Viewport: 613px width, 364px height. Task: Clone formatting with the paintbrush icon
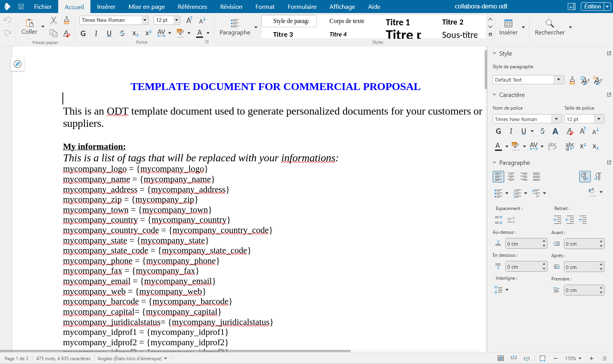[x=67, y=20]
